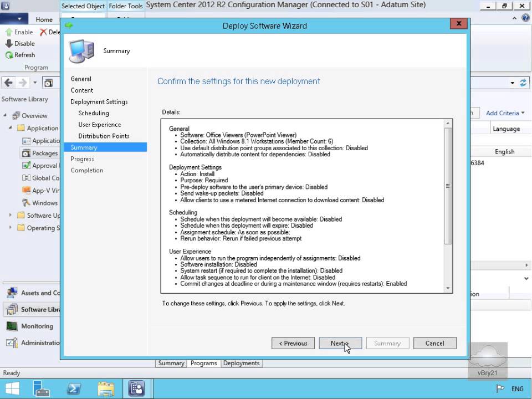Screen dimensions: 532x399
Task: Click the horizontal scrollbar right arrow
Action: tap(526, 265)
